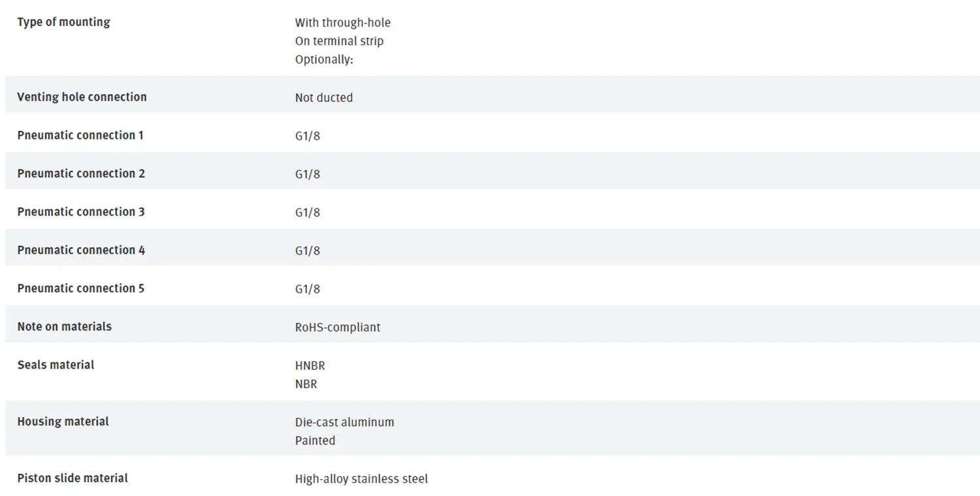Select G1/8 value for Pneumatic connection 4
The height and width of the screenshot is (496, 980).
308,251
